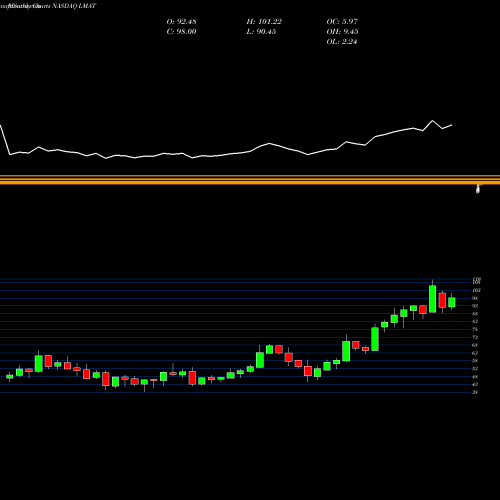The image size is (500, 500).
Task: Select the close price C: 98.00
Action: [x=181, y=32]
